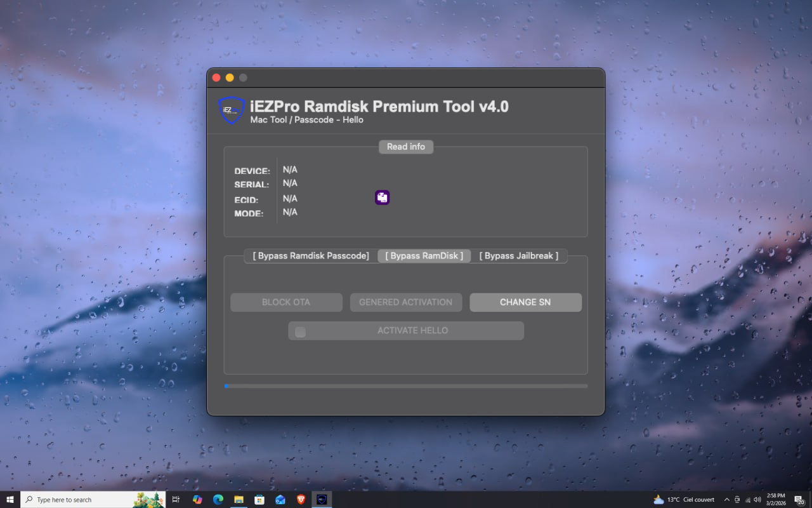Open Microsoft Store from the taskbar
This screenshot has width=812, height=508.
click(x=259, y=499)
